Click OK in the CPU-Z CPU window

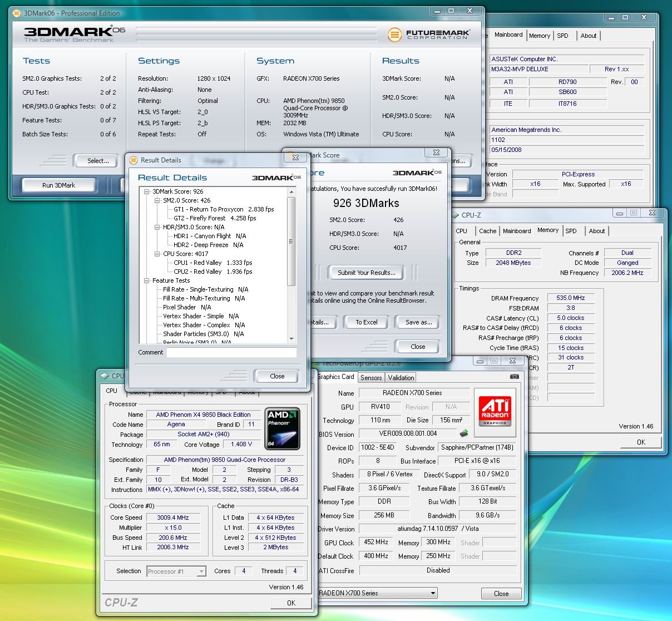point(291,603)
